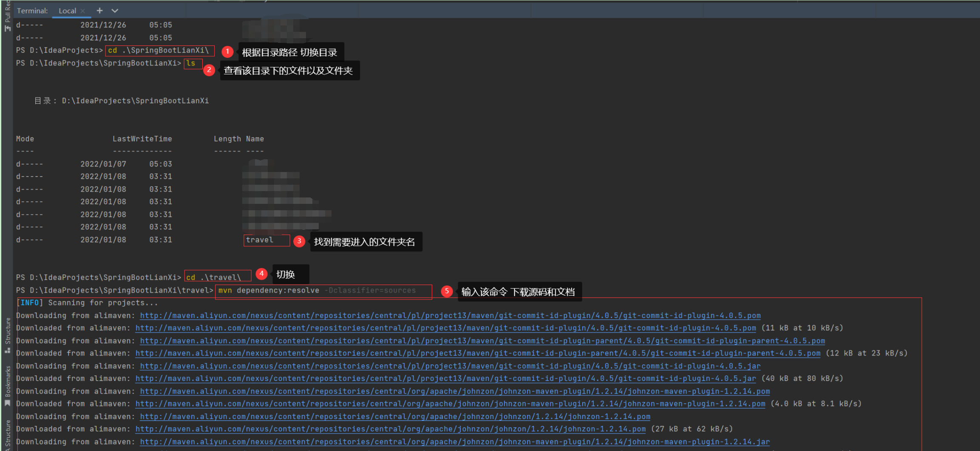Close the Local terminal tab

83,11
